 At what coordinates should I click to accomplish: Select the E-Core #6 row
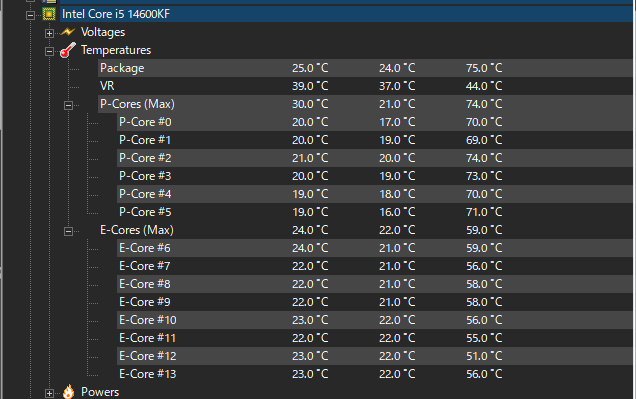(x=375, y=248)
